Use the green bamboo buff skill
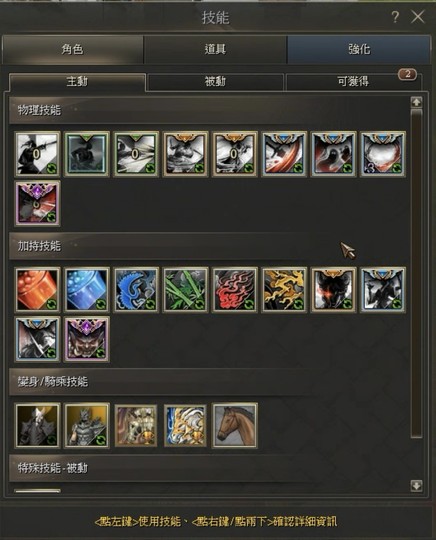The height and width of the screenshot is (540, 436). tap(185, 290)
